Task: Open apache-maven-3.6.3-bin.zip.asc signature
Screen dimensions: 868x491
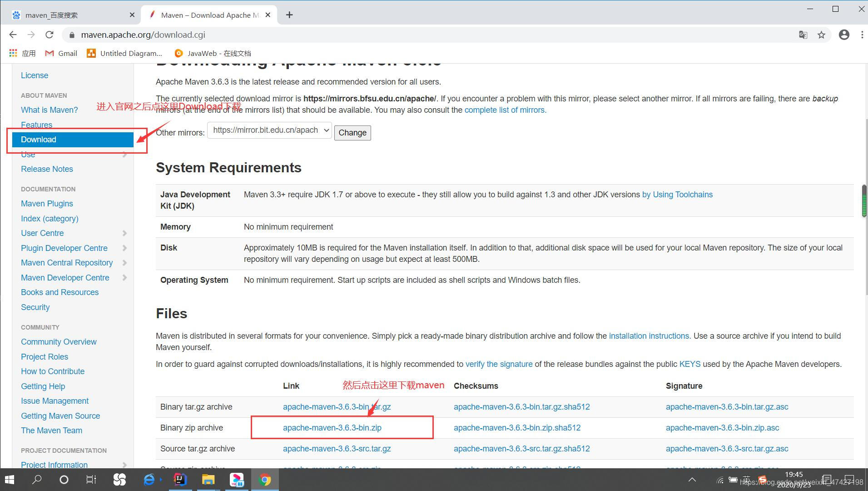Action: tap(722, 428)
